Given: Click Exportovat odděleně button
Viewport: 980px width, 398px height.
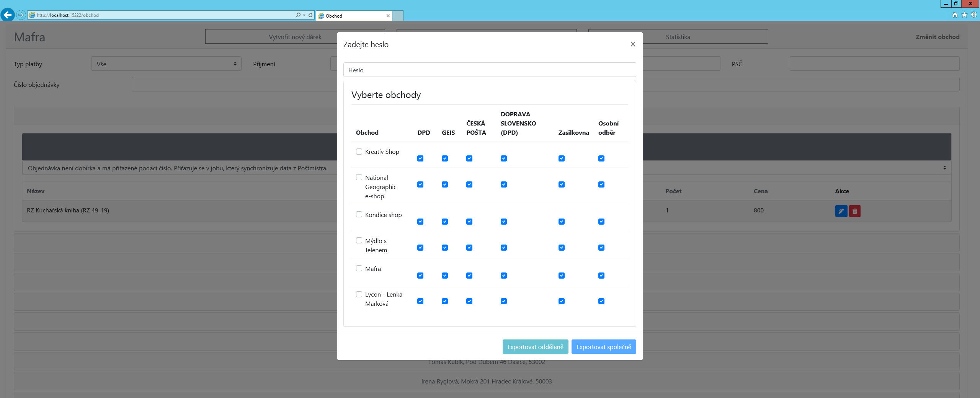Looking at the screenshot, I should [x=535, y=347].
